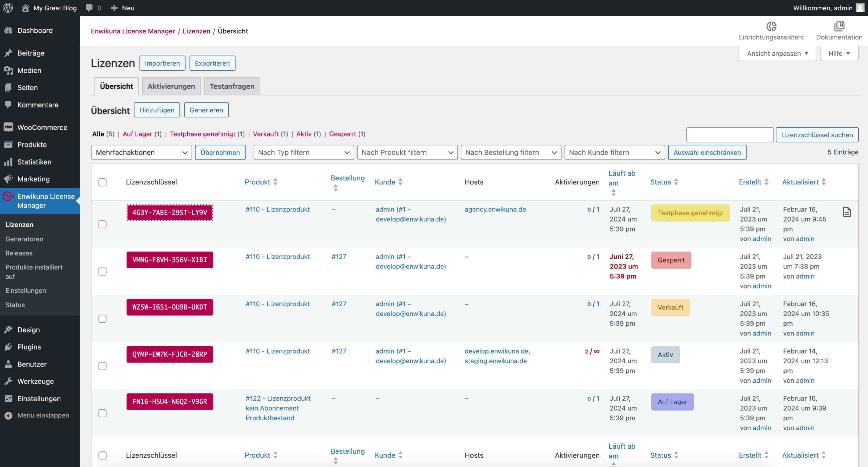Screen dimensions: 868x467
Task: Click the Generieren button
Action: click(x=206, y=110)
